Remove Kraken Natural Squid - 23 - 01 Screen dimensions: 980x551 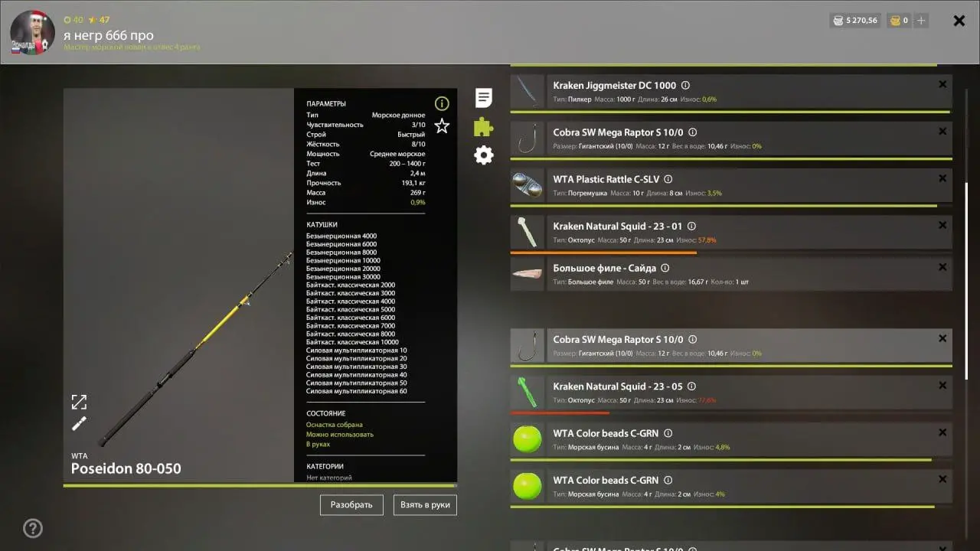[942, 225]
